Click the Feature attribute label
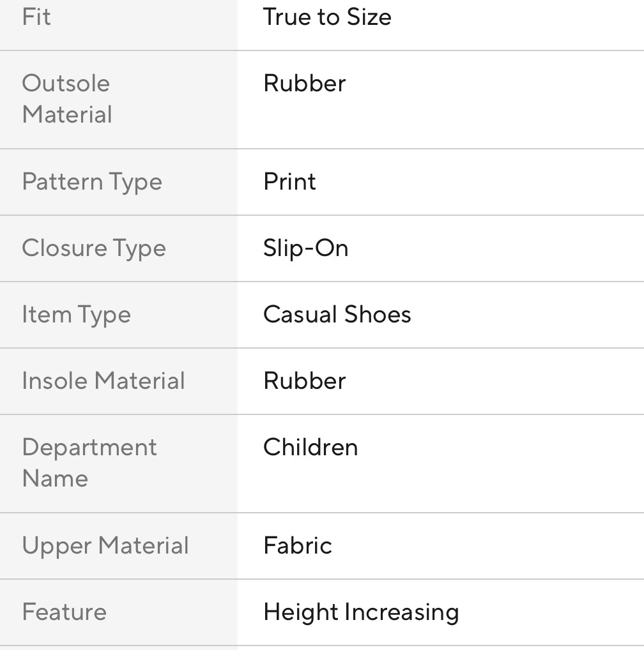This screenshot has width=644, height=650. point(65,612)
